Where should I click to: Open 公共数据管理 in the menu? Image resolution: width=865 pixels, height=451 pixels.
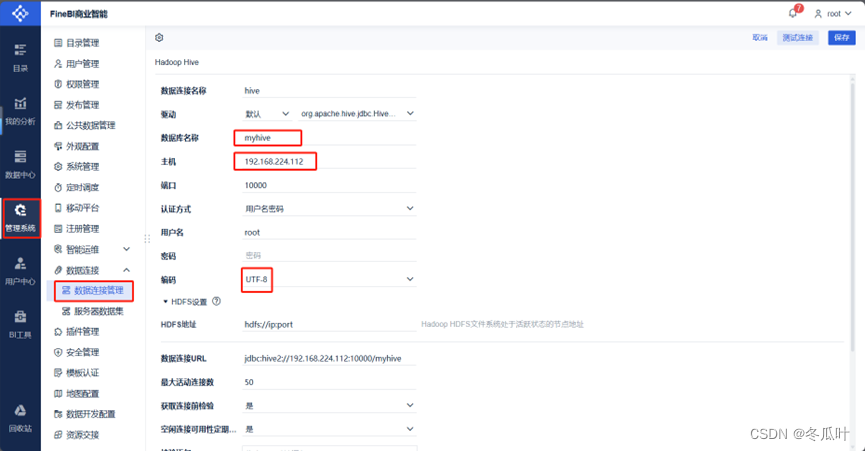pos(85,126)
